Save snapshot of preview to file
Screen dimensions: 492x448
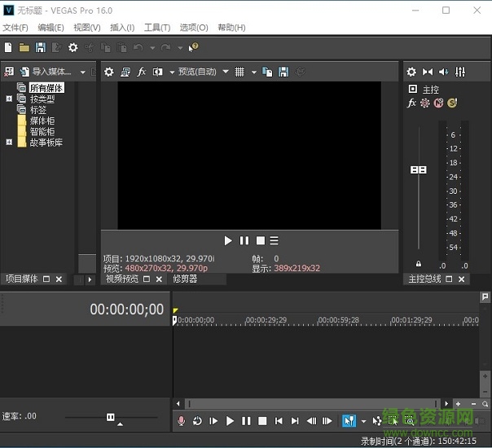click(x=283, y=72)
